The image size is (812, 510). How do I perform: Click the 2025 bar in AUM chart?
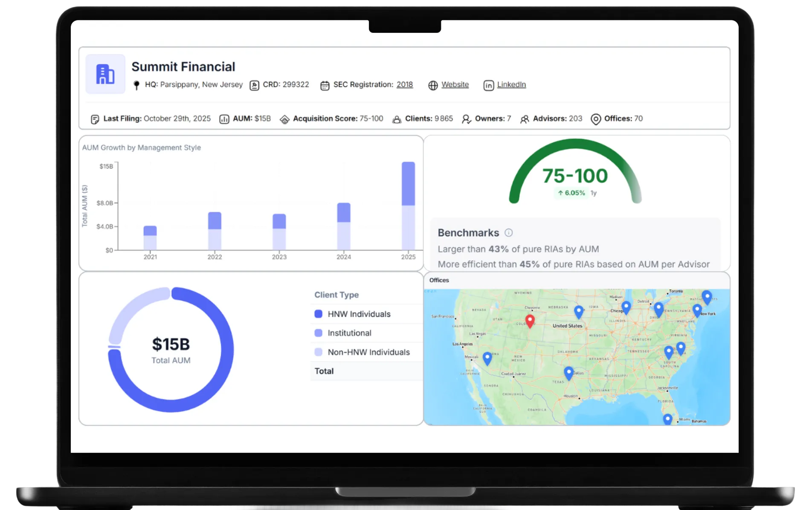(x=408, y=206)
